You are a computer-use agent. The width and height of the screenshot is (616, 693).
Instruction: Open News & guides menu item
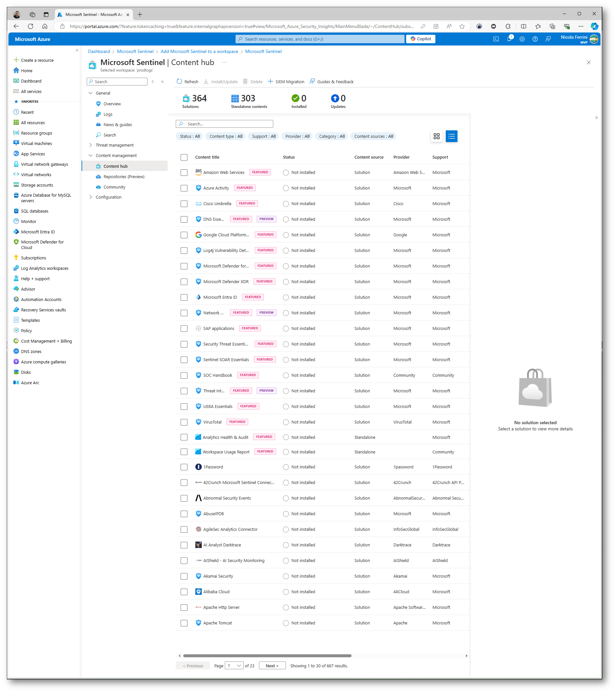pyautogui.click(x=118, y=124)
